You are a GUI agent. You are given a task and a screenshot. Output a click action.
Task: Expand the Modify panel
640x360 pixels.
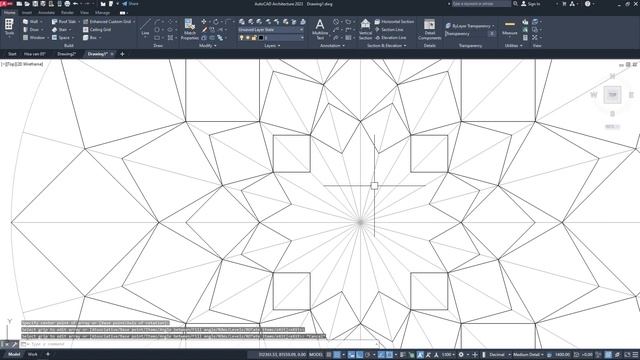pos(208,46)
